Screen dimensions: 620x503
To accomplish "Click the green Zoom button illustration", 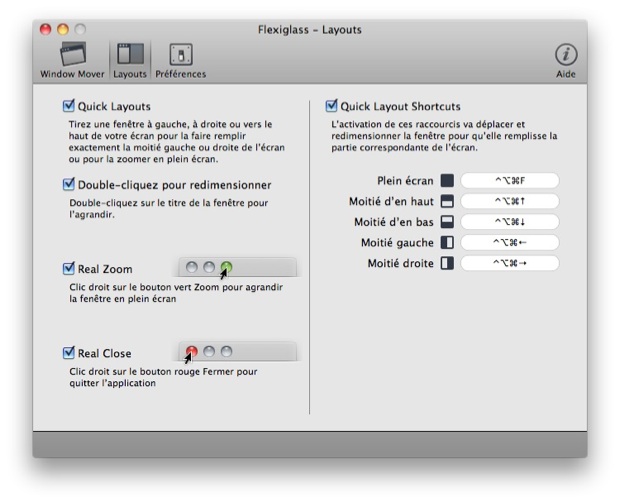I will coord(226,267).
